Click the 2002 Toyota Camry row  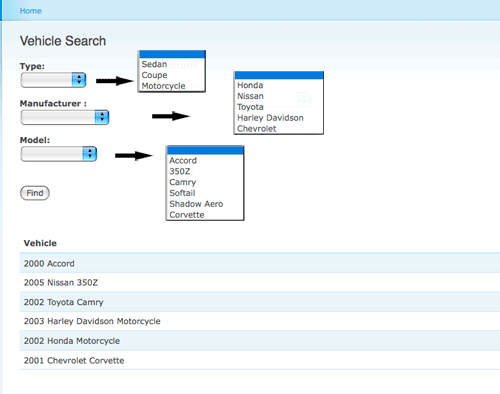point(260,302)
